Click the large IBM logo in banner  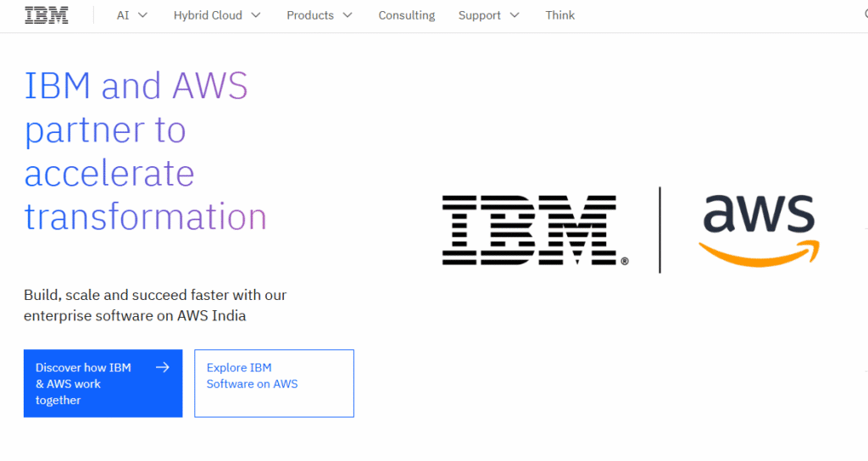(x=535, y=230)
